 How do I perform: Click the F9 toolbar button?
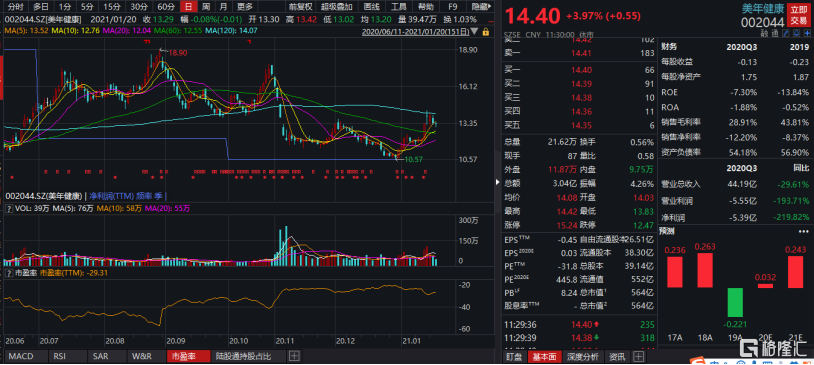coord(453,6)
